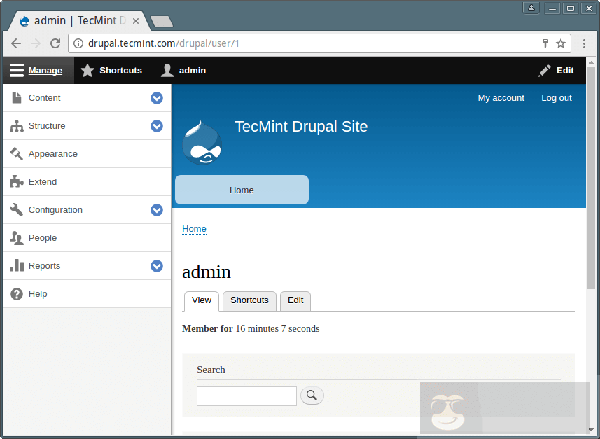
Task: Close the admin TecMint browser tab
Action: click(136, 21)
